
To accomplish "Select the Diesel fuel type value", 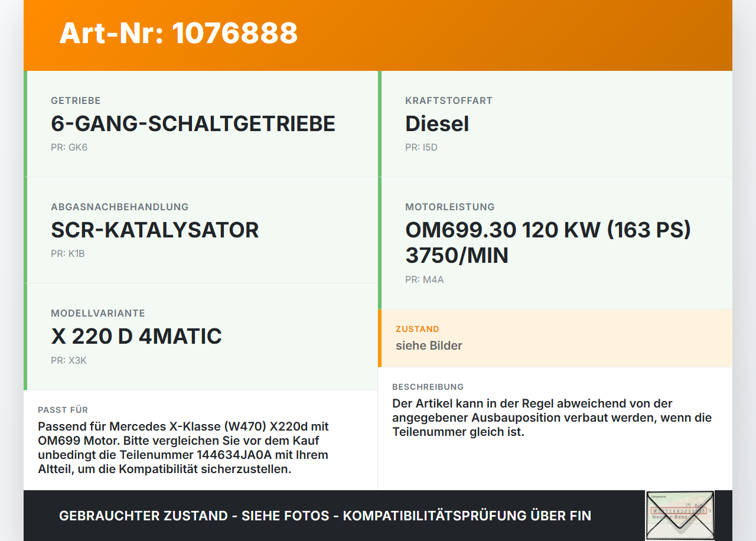I will (437, 123).
